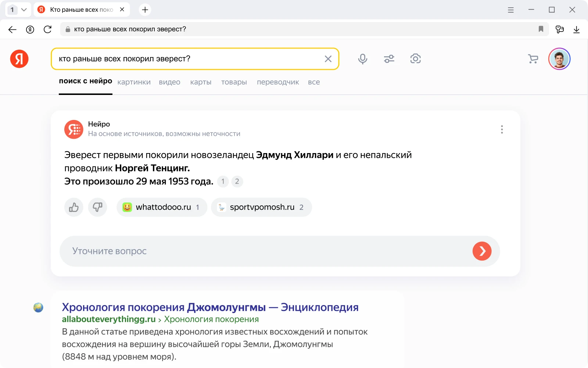
Task: Switch to 'видео' tab
Action: point(169,82)
